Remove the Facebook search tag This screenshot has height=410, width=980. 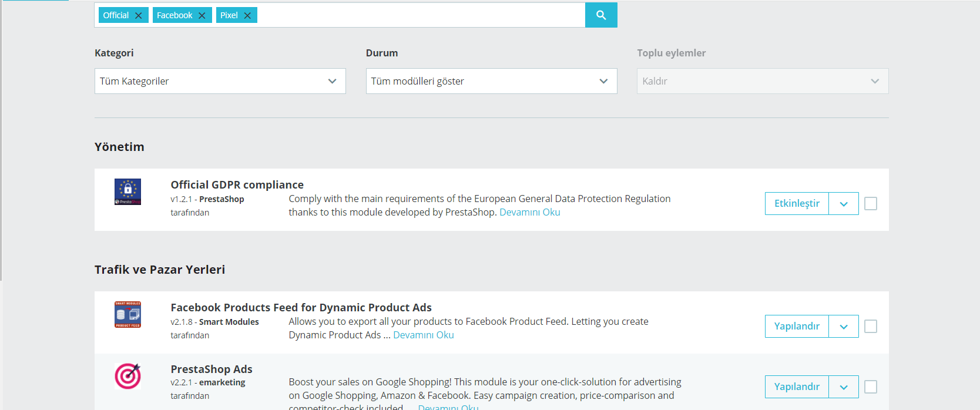202,16
